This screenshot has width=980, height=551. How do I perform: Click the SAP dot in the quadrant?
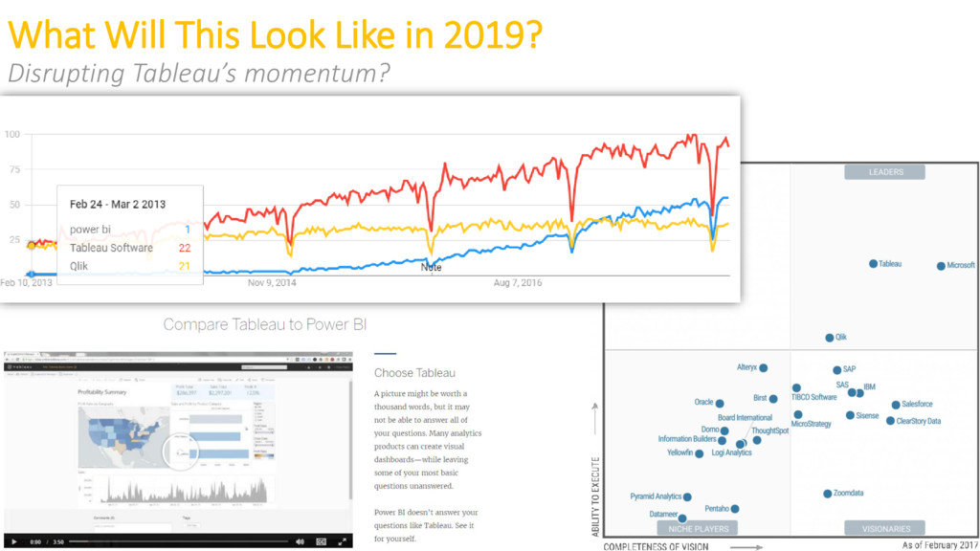coord(836,370)
